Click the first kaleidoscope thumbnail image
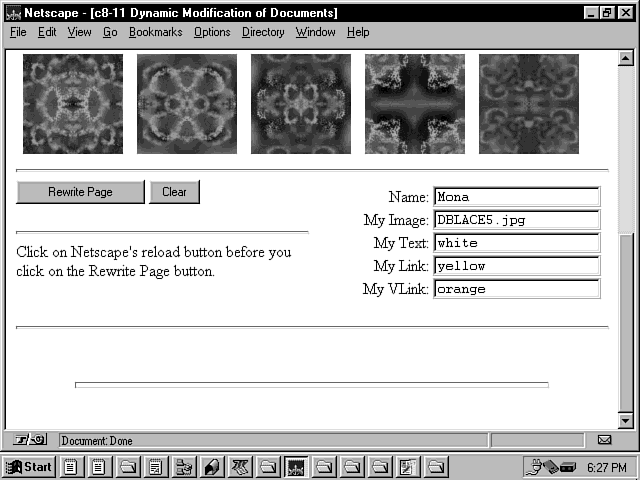640x480 pixels. coord(73,104)
